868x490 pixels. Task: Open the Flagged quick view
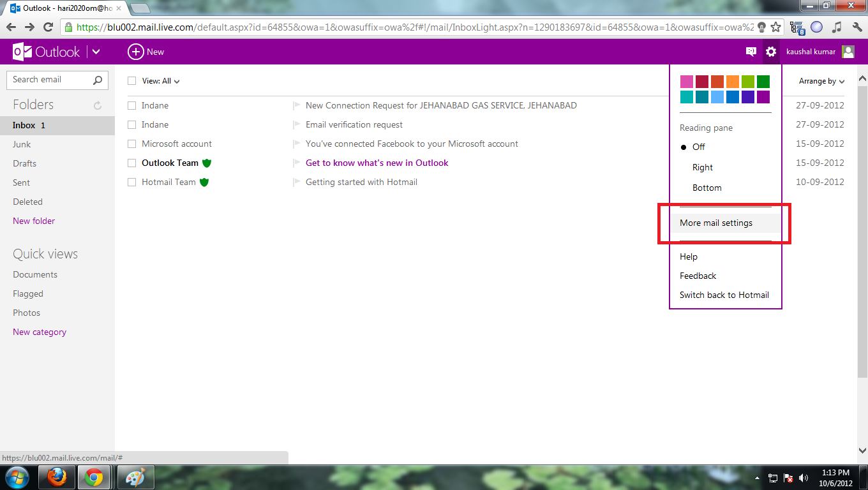(x=28, y=293)
